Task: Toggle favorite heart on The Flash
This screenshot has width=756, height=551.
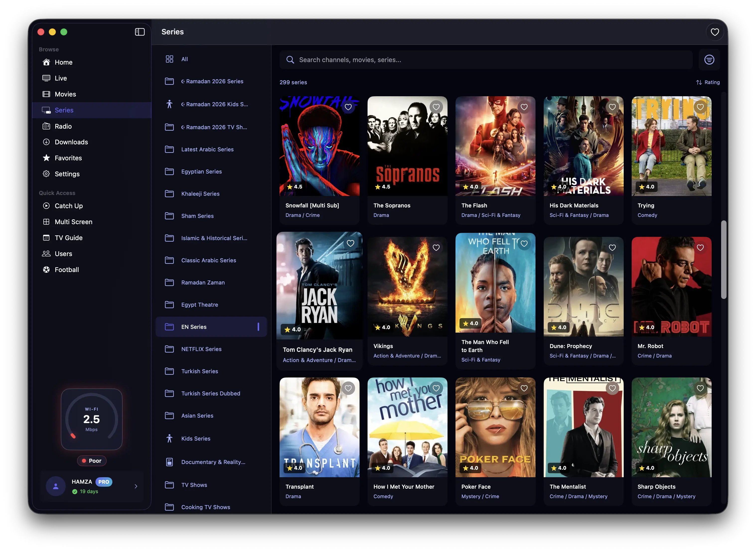Action: coord(524,107)
